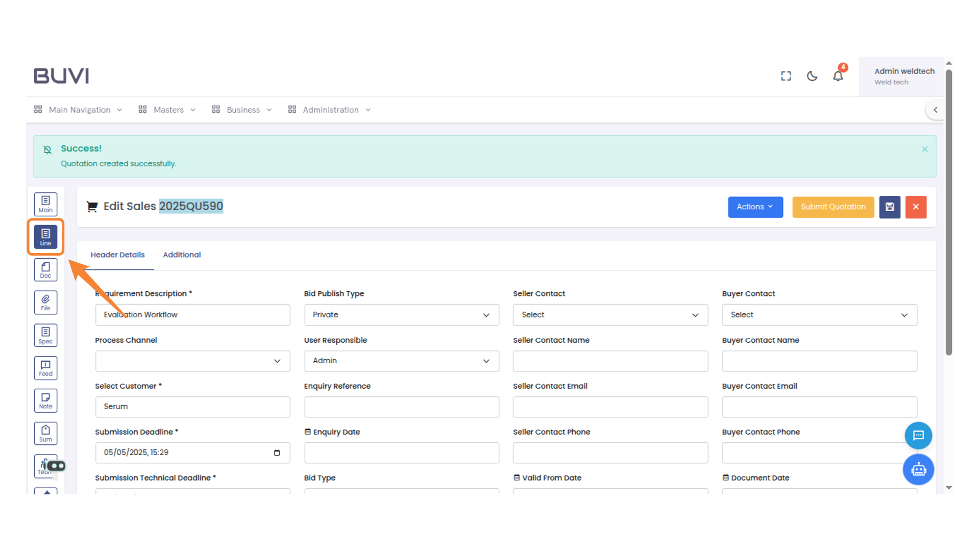This screenshot has height=551, width=980.
Task: Open the Seller Contact select dropdown
Action: tap(610, 315)
